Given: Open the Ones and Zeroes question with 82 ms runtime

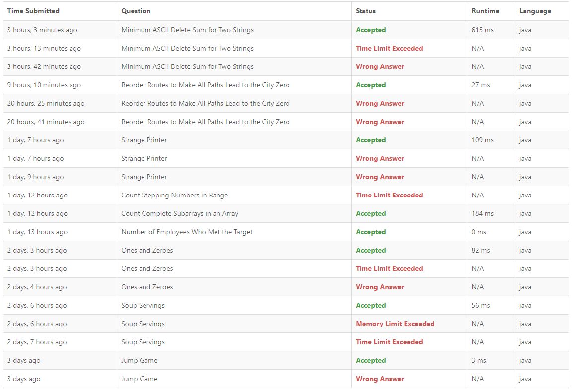Looking at the screenshot, I should pos(147,250).
